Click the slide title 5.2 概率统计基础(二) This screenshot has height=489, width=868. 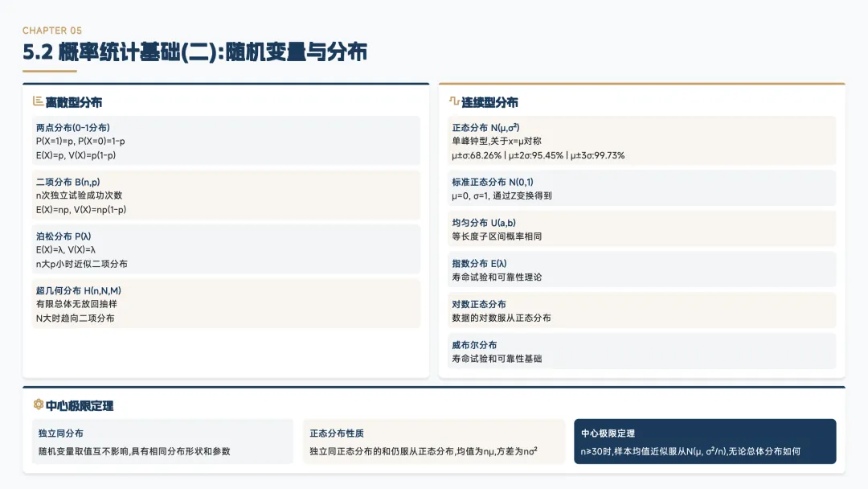pos(194,52)
